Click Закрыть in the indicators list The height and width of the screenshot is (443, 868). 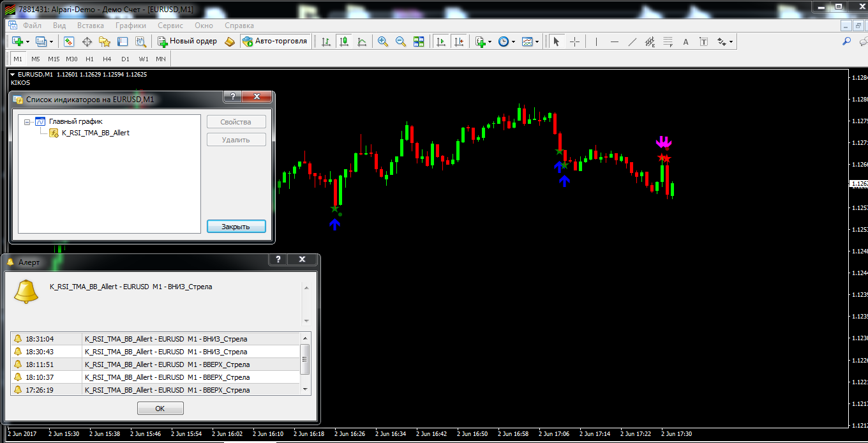236,227
